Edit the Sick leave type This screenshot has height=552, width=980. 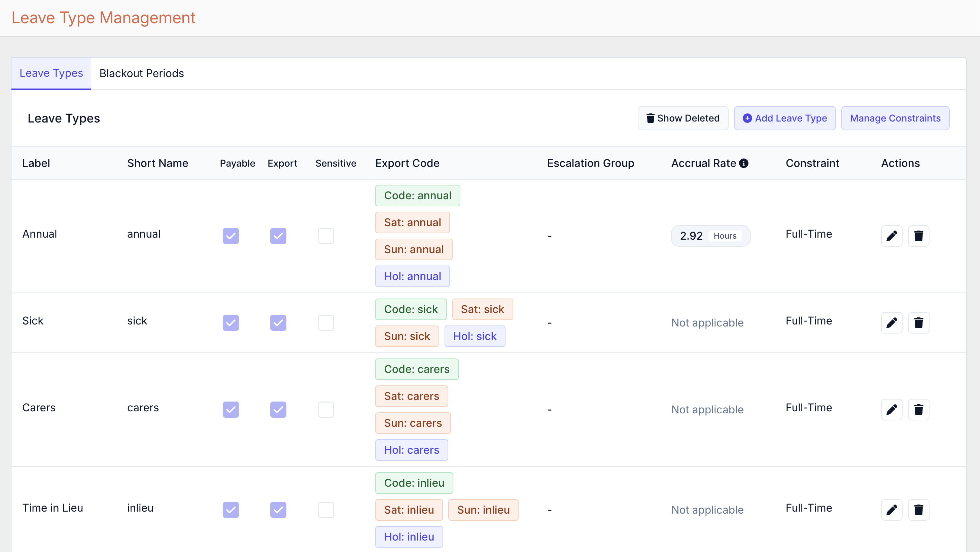point(891,322)
